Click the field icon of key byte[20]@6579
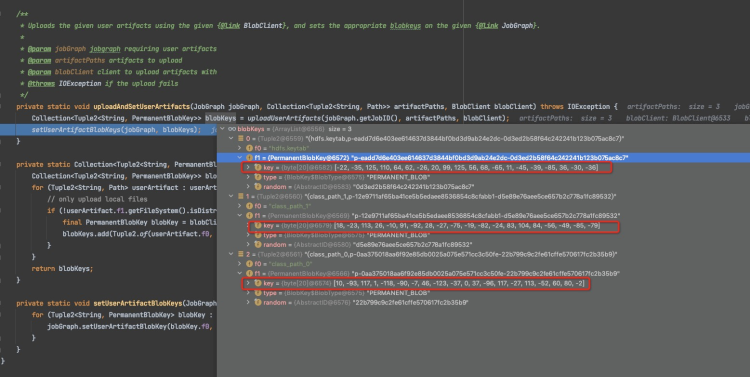The width and height of the screenshot is (750, 377). click(x=258, y=225)
